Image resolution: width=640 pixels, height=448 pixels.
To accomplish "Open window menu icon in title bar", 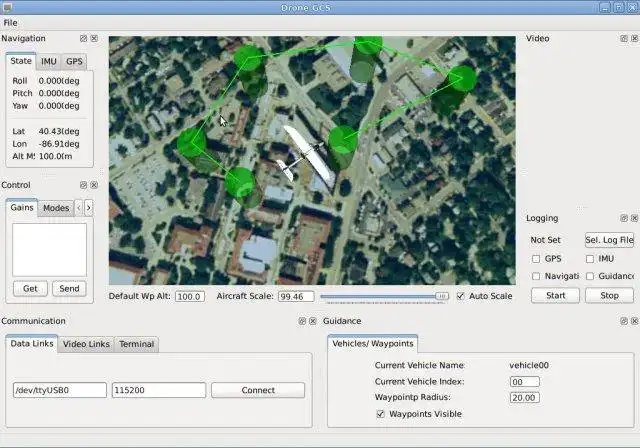I will [7, 7].
